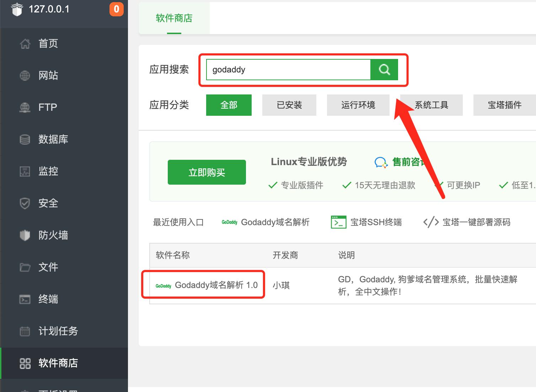Screen dimensions: 536x392
Task: Click the GD, Godaddy description text
Action: point(428,285)
